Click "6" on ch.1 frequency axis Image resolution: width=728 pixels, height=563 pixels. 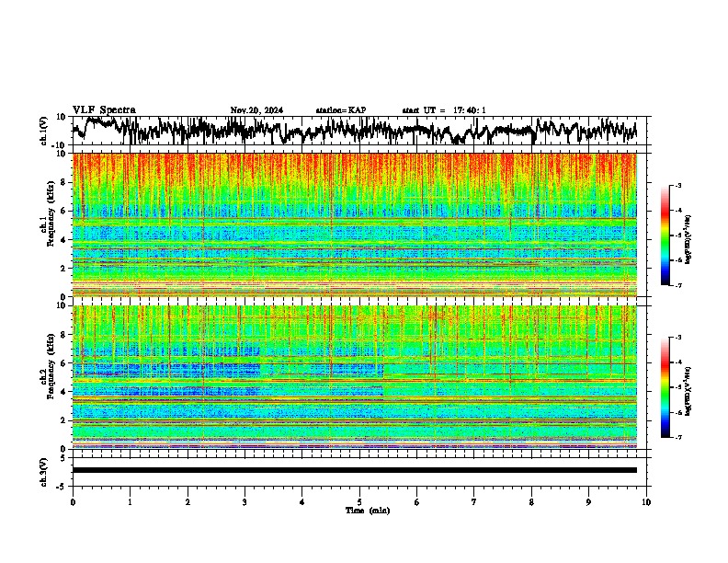(x=63, y=211)
